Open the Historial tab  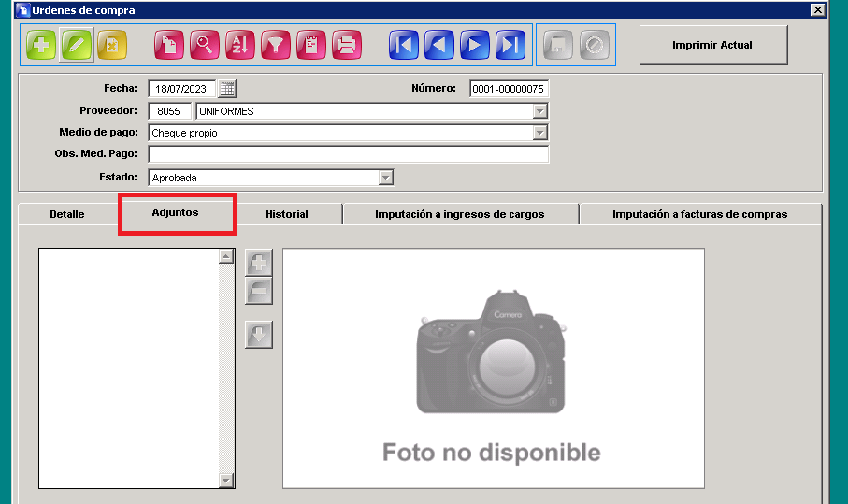pyautogui.click(x=287, y=214)
